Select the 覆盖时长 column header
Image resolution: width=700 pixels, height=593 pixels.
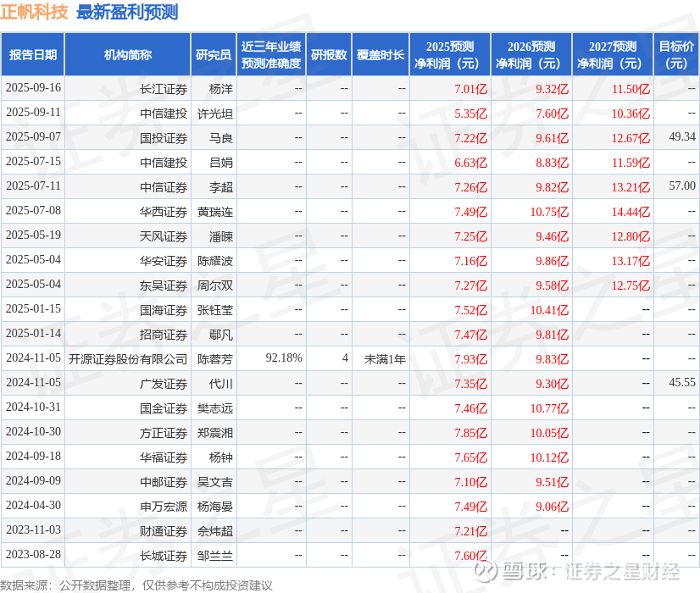point(381,54)
